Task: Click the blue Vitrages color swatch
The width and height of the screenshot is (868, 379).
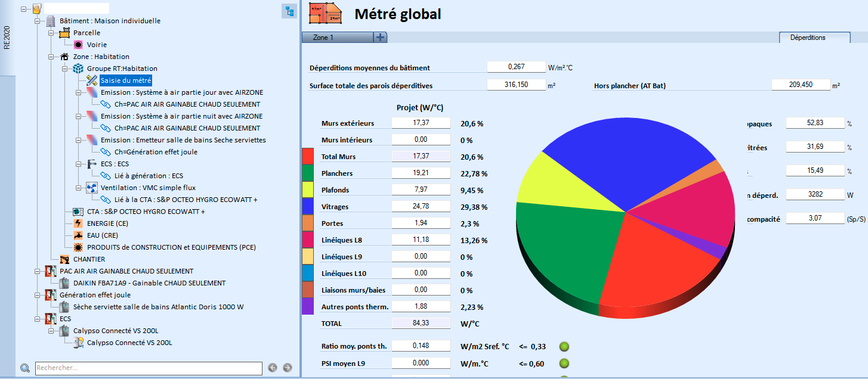Action: (308, 207)
